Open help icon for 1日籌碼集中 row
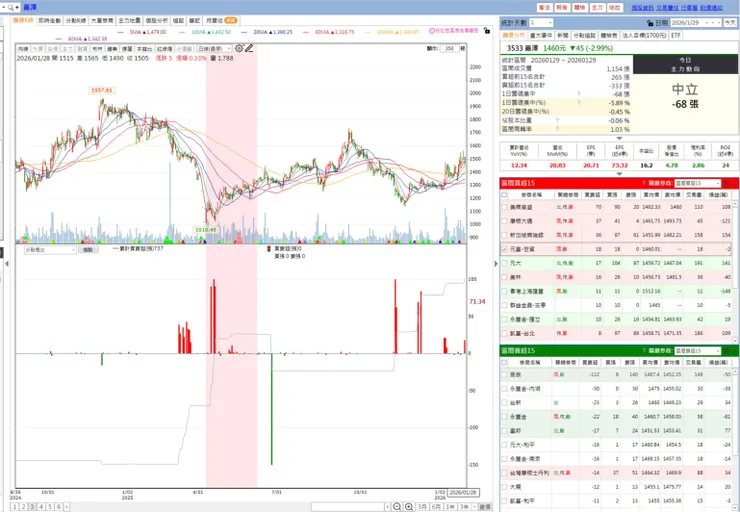Viewport: 740px width, 512px height. (579, 94)
